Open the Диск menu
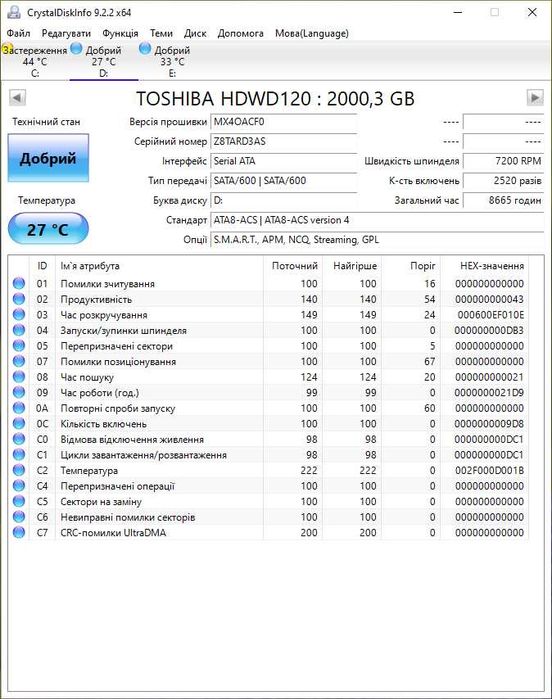The image size is (552, 699). point(195,33)
